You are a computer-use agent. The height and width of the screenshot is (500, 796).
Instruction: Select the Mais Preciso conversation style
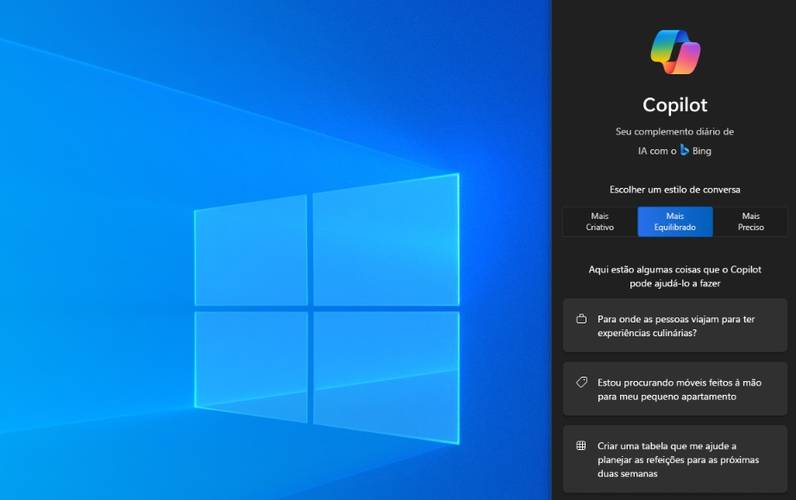click(x=750, y=222)
